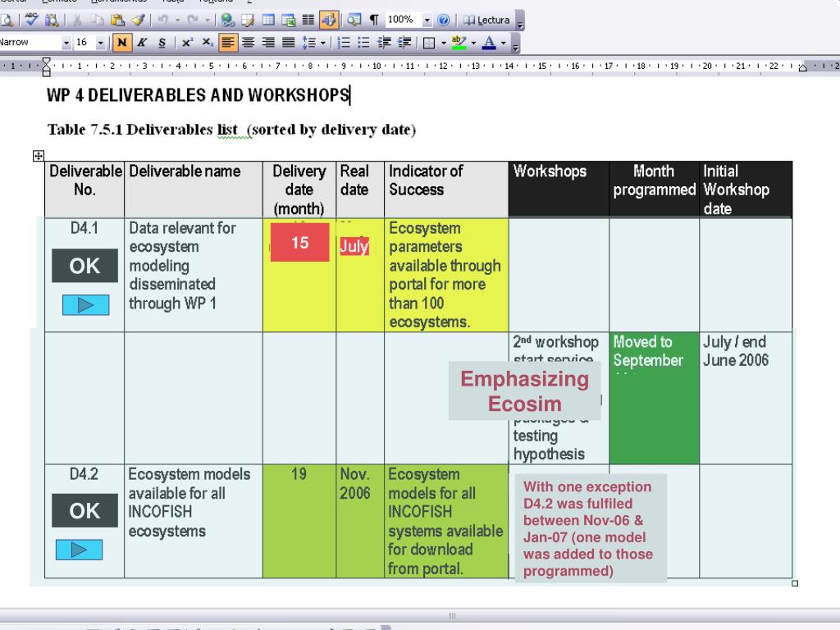Click the zoom 100% field
The height and width of the screenshot is (630, 840).
[403, 21]
